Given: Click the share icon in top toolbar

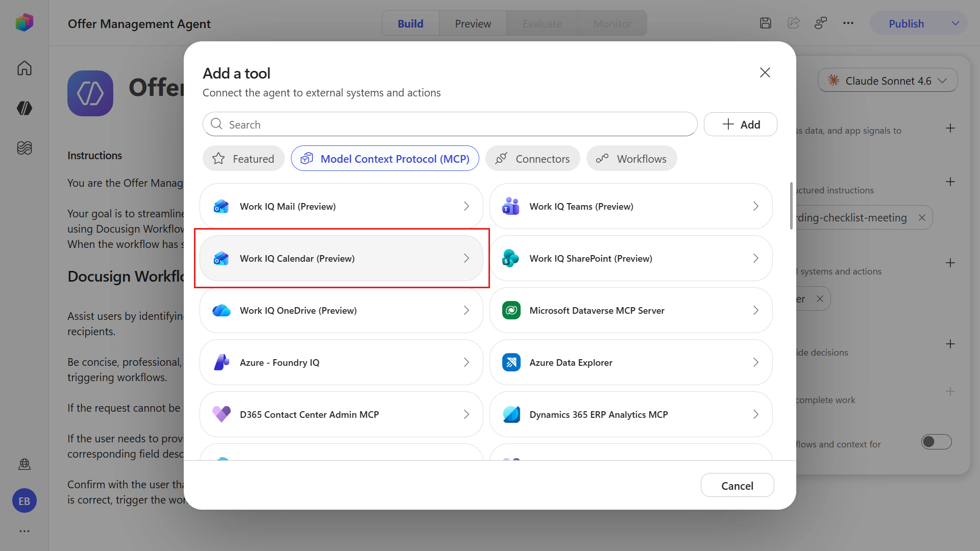Looking at the screenshot, I should tap(793, 23).
